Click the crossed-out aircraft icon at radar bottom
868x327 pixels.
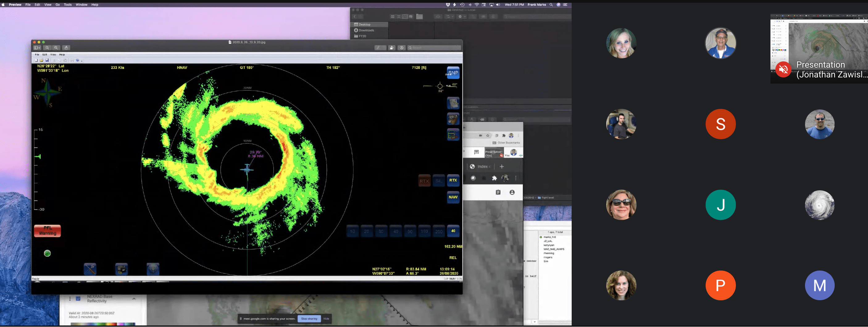click(x=90, y=269)
